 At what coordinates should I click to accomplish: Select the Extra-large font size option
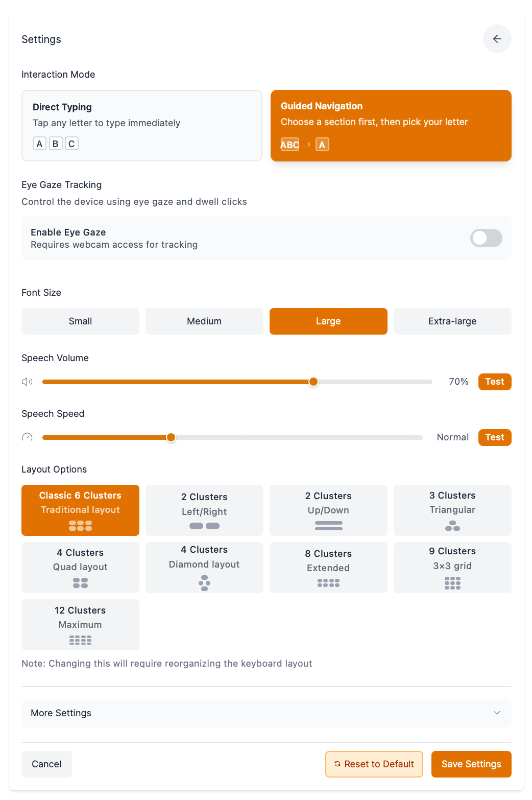(452, 321)
